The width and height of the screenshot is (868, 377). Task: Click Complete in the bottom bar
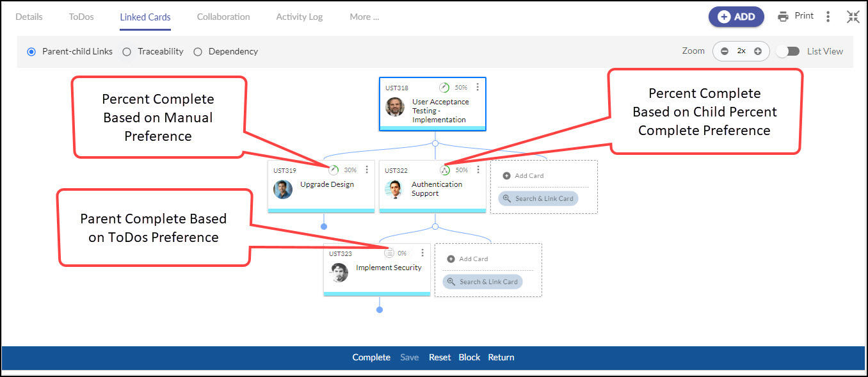pos(371,357)
